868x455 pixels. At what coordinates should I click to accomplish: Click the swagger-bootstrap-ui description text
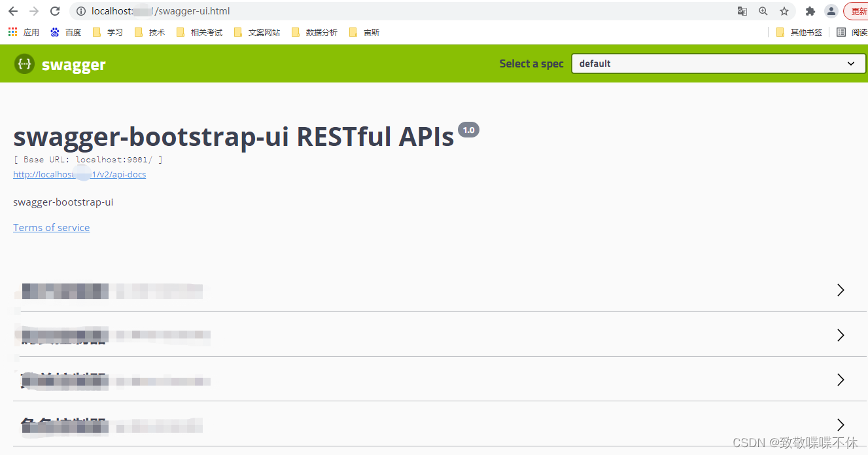coord(63,202)
